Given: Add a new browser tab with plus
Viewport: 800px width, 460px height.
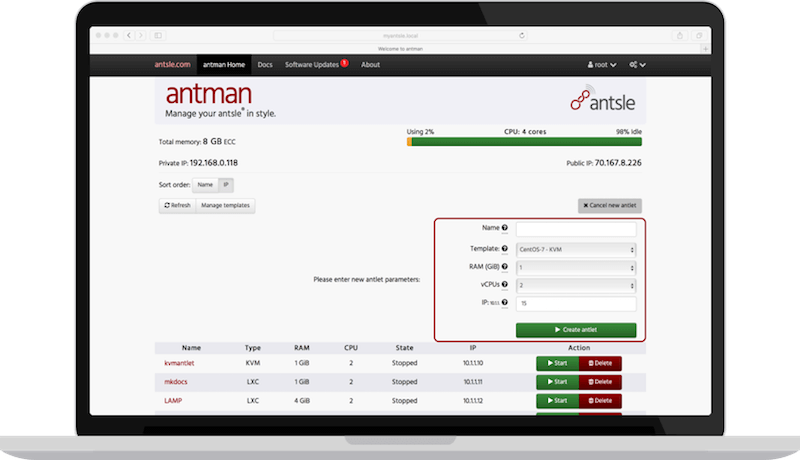Looking at the screenshot, I should (x=706, y=49).
